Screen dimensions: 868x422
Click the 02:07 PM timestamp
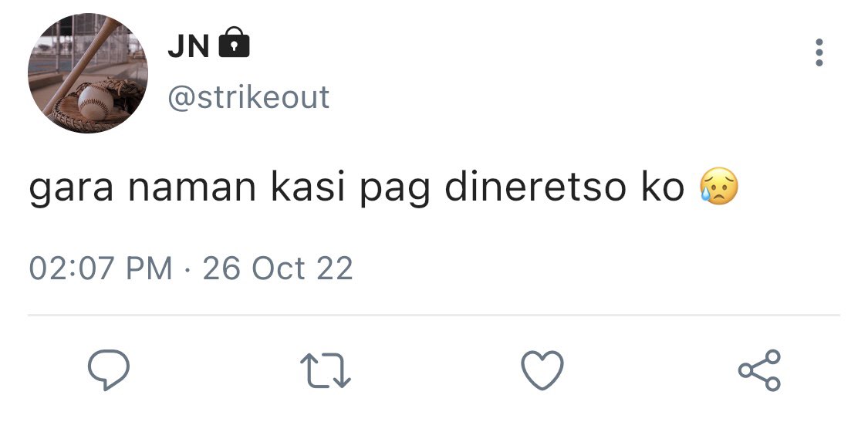pos(100,268)
